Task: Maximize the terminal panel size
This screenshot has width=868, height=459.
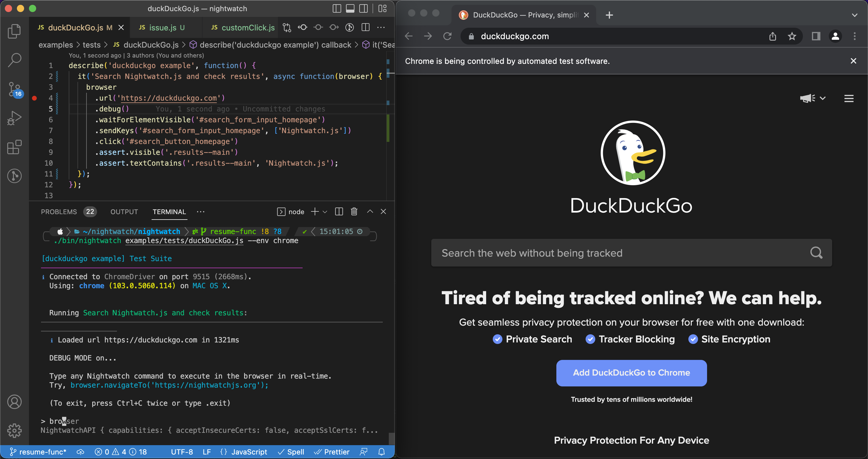Action: point(370,211)
